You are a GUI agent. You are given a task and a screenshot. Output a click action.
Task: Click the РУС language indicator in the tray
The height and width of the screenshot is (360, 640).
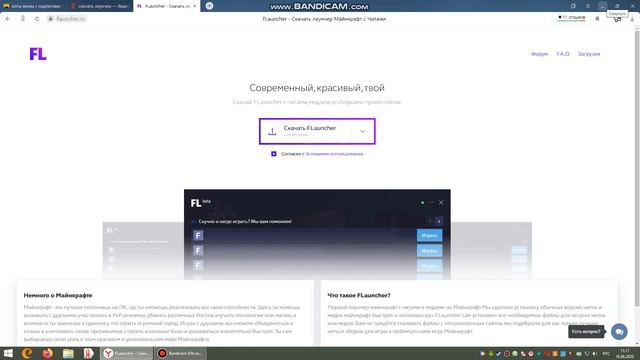tap(606, 353)
